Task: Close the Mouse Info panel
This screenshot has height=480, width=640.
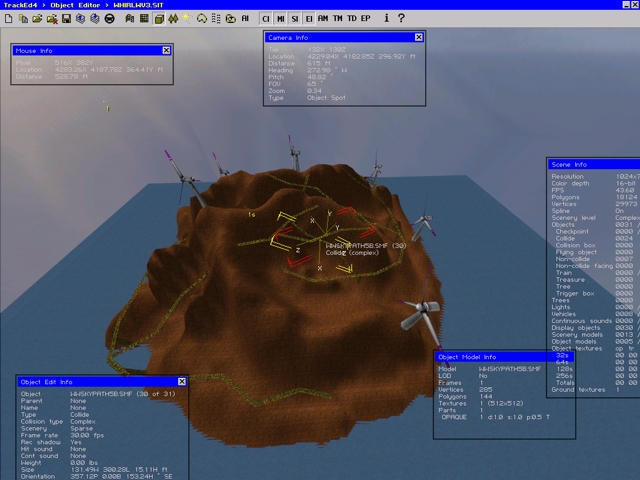Action: tap(166, 50)
